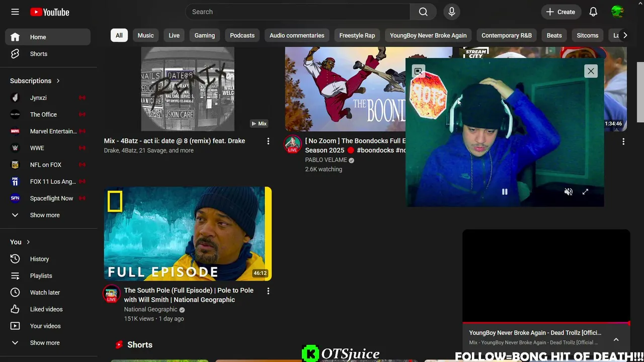Select the Freestyle Rap chip
This screenshot has width=644, height=362.
357,35
